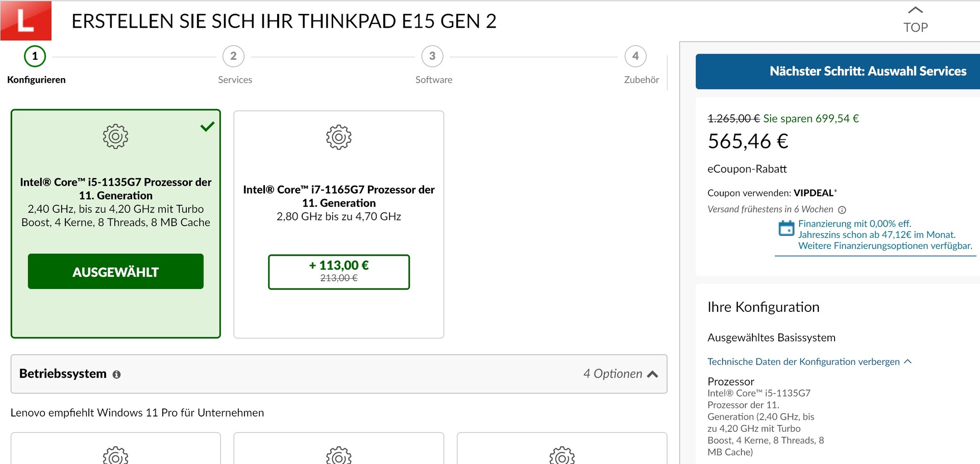This screenshot has width=980, height=464.
Task: Click the financing calendar icon
Action: [786, 228]
